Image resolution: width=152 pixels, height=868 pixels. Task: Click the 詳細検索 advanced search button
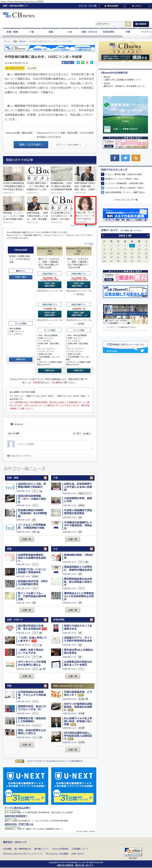click(141, 24)
